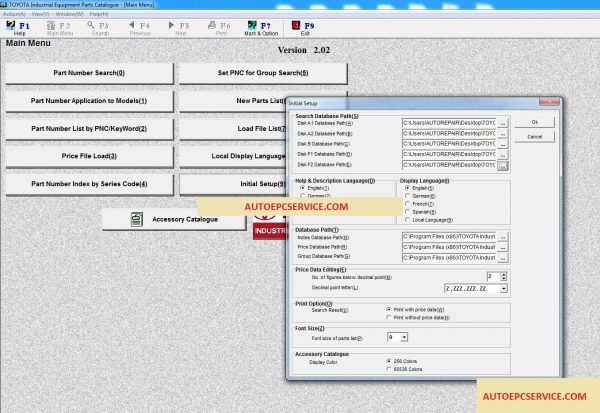Browse for Group Database Path
The image size is (600, 413).
coord(503,258)
